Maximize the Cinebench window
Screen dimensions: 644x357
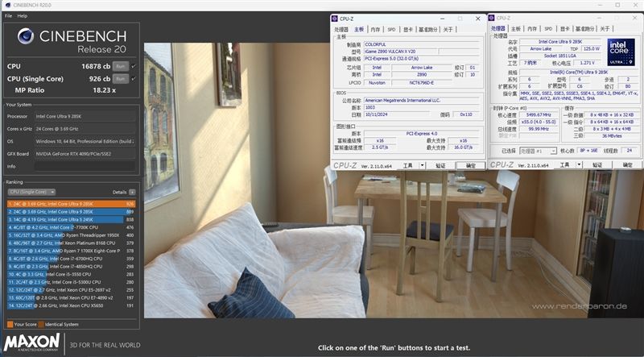[x=617, y=5]
